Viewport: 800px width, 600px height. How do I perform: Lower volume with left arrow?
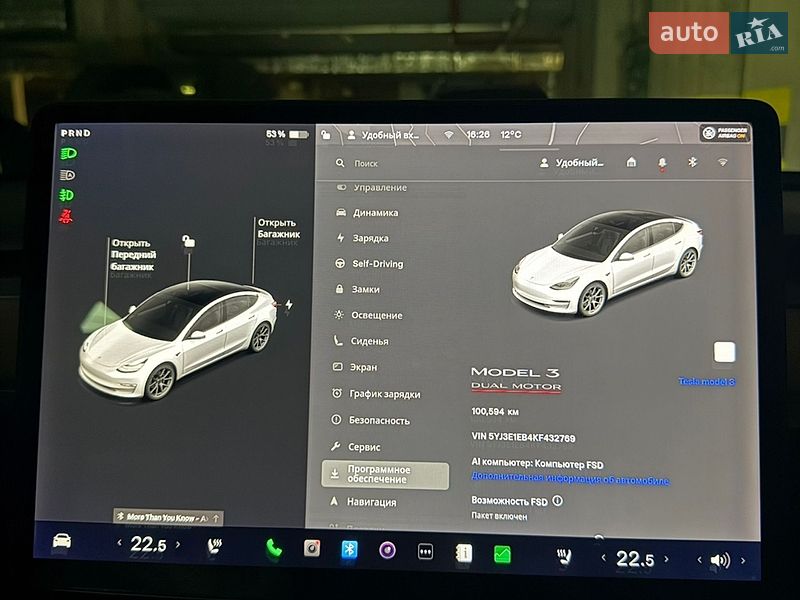click(699, 560)
